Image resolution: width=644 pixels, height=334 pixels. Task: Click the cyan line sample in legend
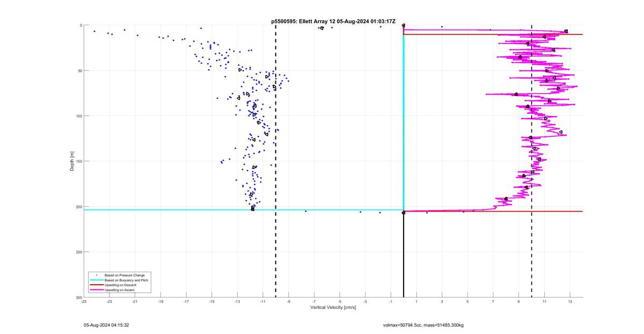click(97, 280)
